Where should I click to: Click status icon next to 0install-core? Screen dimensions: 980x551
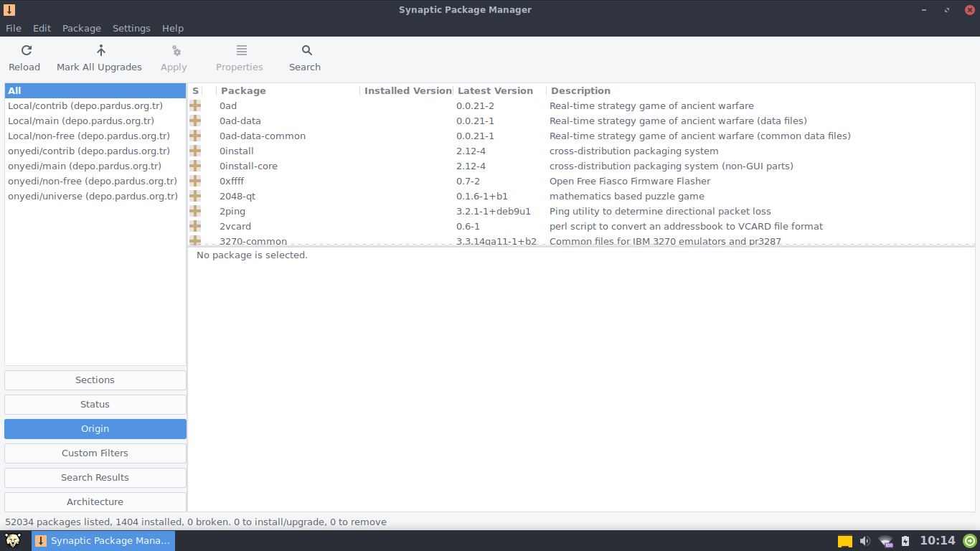click(x=195, y=166)
